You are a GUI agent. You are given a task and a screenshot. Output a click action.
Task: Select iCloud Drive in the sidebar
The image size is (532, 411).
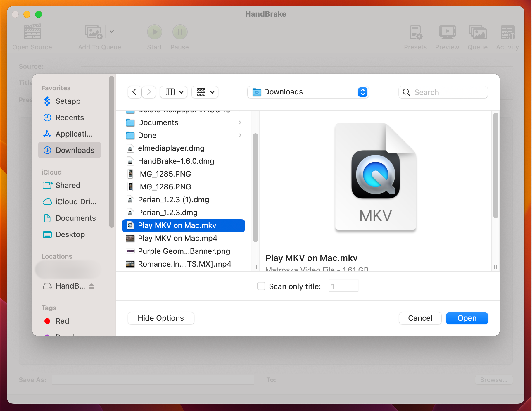[70, 202]
